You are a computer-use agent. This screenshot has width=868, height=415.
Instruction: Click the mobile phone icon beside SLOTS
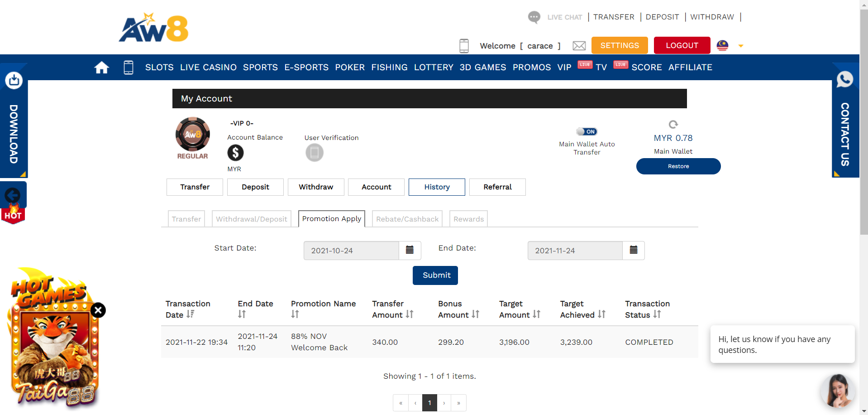click(129, 68)
